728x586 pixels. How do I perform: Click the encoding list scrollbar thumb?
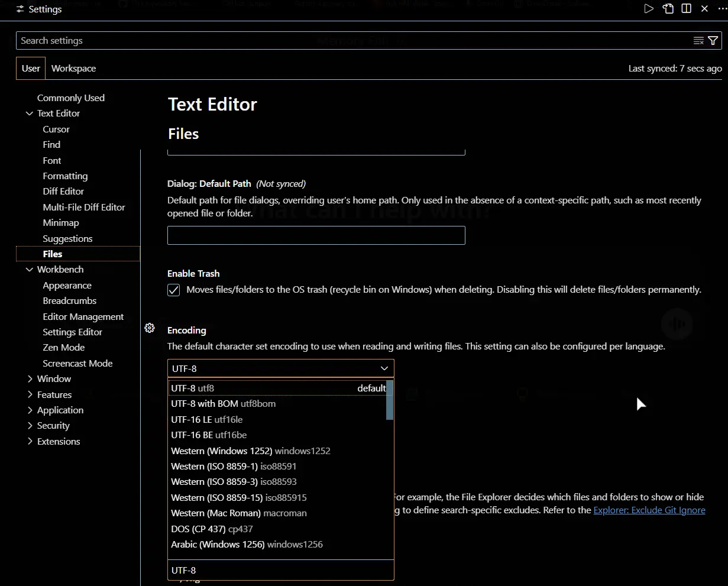[390, 400]
